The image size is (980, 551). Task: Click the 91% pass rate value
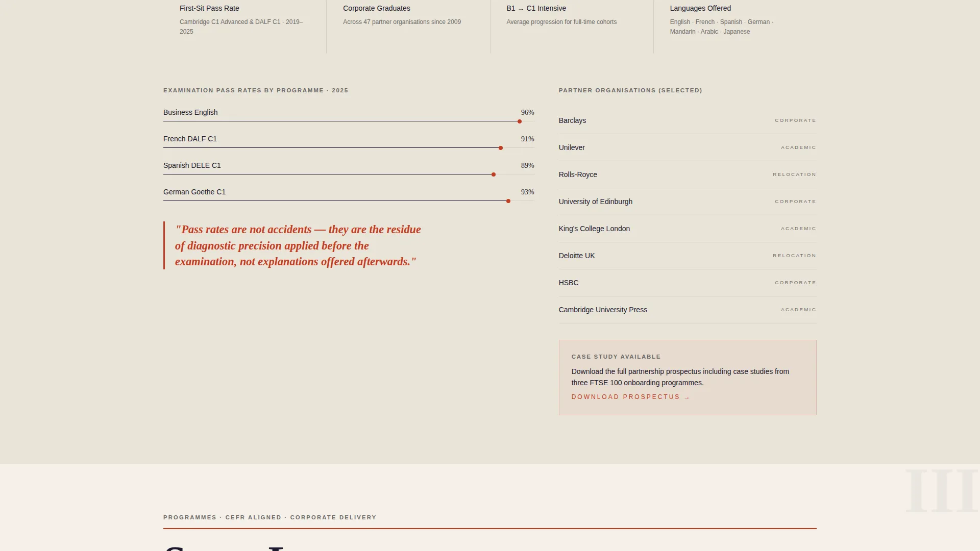point(527,139)
